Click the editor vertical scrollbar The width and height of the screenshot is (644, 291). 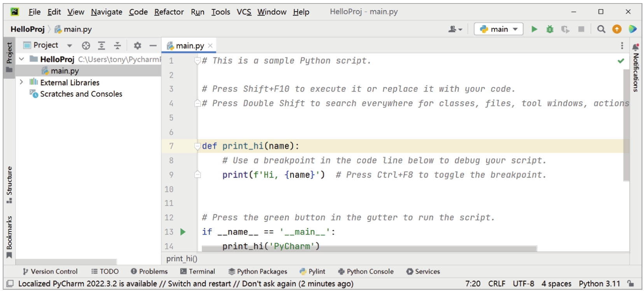[626, 124]
